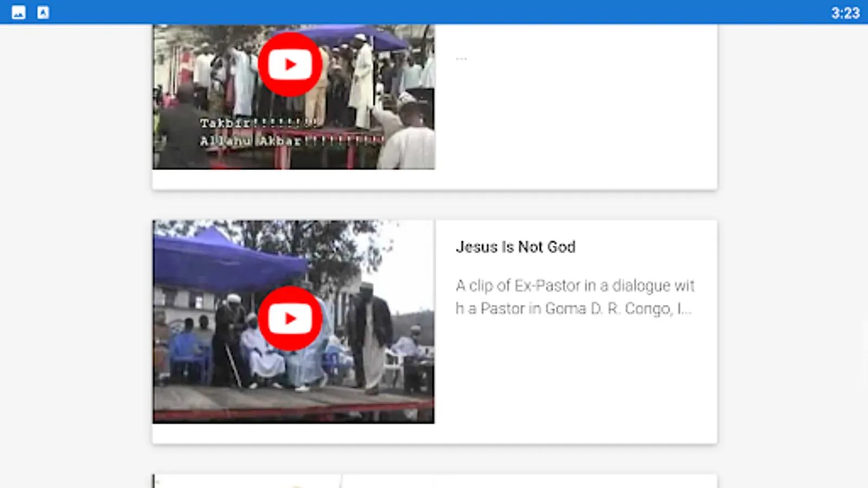Play the Jesus Is Not God video
The height and width of the screenshot is (488, 868).
point(290,318)
